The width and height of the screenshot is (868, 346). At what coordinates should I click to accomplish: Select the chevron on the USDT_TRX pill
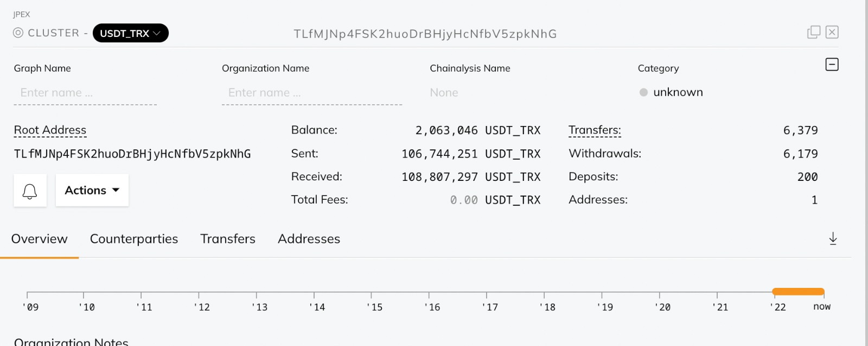pyautogui.click(x=157, y=33)
